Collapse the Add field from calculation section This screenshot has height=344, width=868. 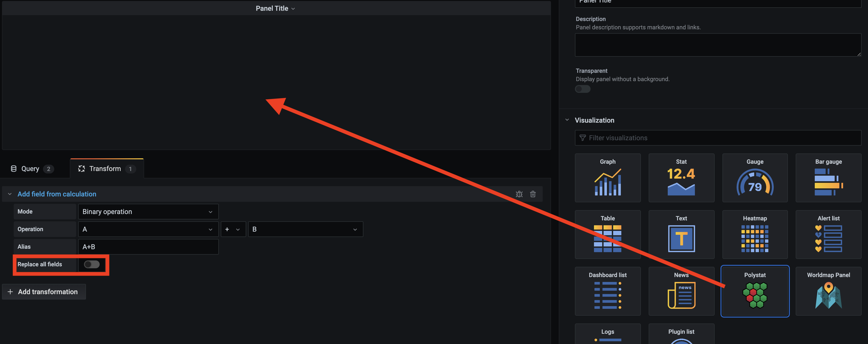pyautogui.click(x=10, y=194)
